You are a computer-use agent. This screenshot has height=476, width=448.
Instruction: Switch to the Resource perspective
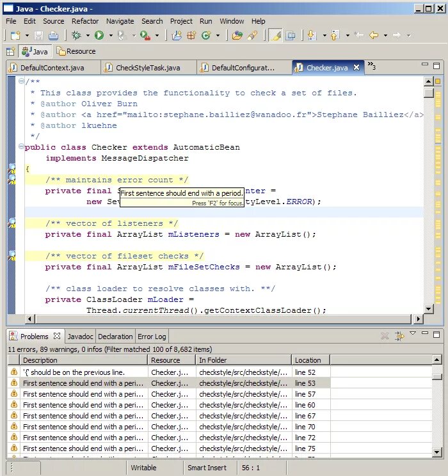[76, 51]
